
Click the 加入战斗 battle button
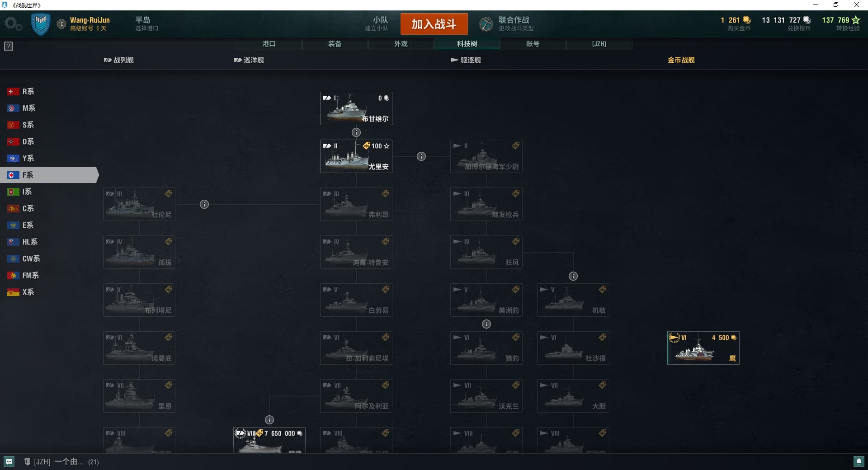click(434, 24)
